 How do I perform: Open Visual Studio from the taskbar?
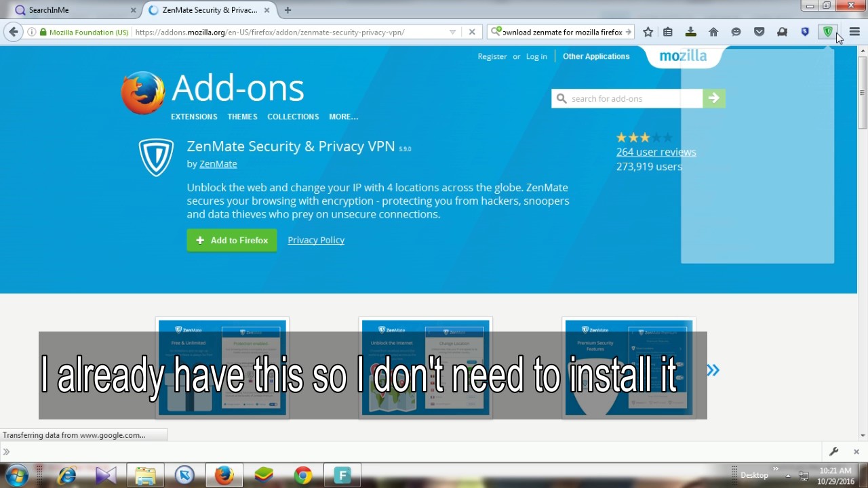tap(106, 475)
